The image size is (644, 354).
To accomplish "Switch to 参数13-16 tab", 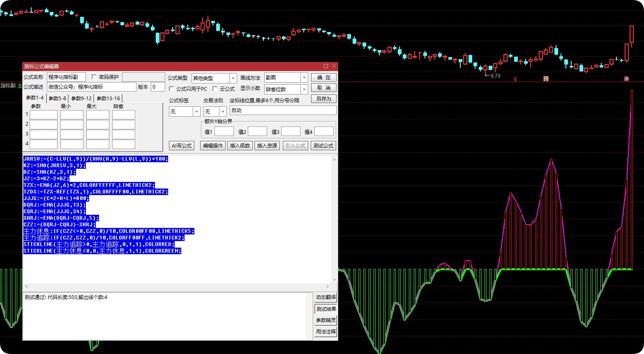I will click(x=108, y=98).
